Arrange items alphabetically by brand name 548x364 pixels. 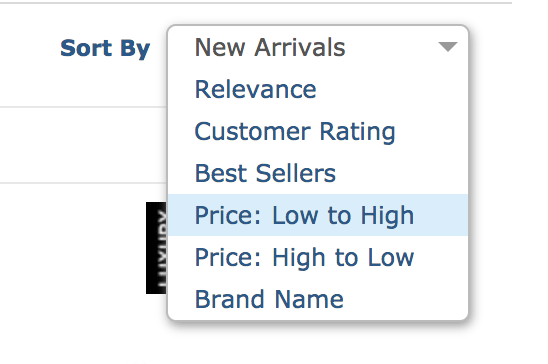318,299
